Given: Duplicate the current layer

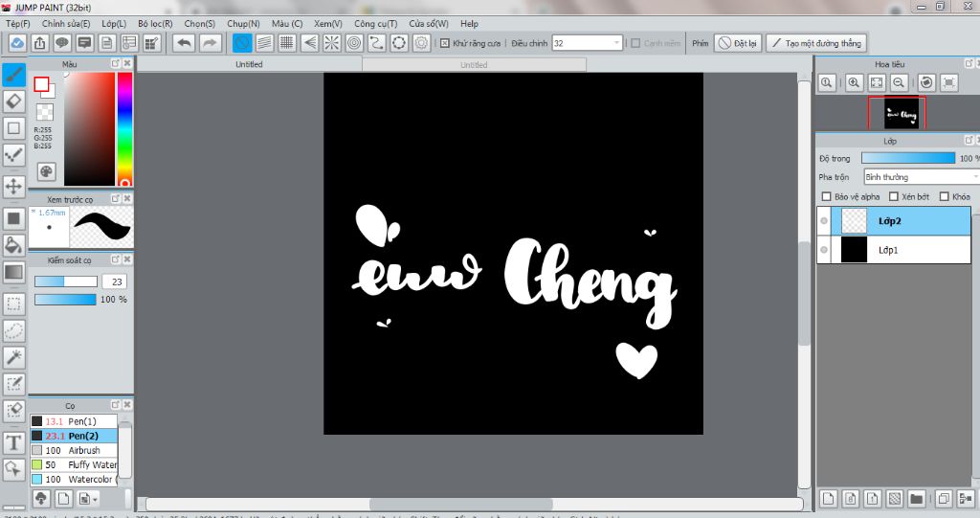Looking at the screenshot, I should [944, 499].
